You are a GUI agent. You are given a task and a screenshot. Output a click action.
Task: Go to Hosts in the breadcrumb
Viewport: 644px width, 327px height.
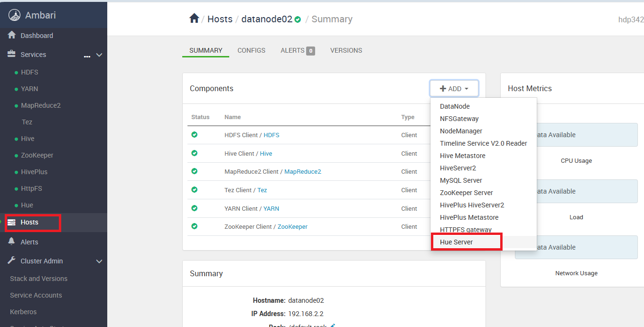click(x=220, y=19)
